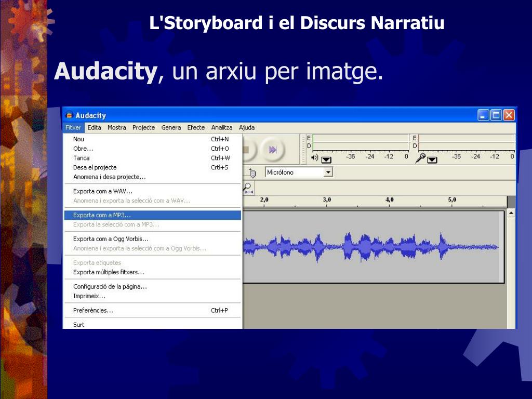Choose Surt to quit Audacity
Image resolution: width=532 pixels, height=399 pixels.
coord(153,325)
